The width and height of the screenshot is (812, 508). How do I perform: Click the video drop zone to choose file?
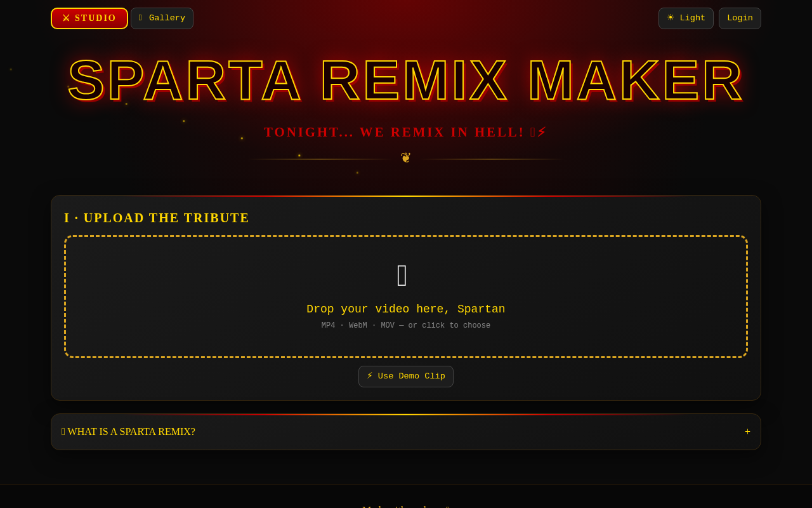coord(406,297)
